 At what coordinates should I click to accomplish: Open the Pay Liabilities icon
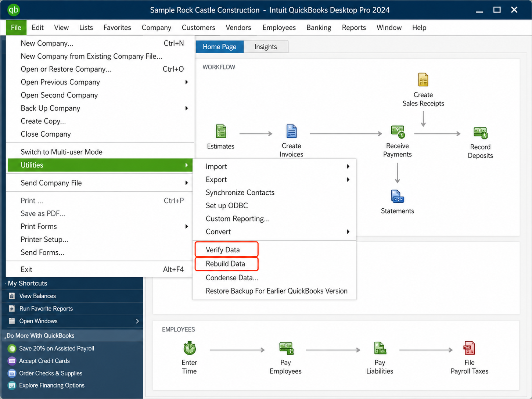click(380, 348)
